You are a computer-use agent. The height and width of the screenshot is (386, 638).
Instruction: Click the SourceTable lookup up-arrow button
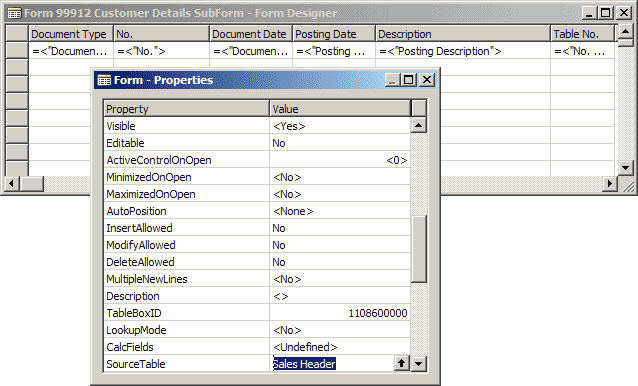(402, 363)
